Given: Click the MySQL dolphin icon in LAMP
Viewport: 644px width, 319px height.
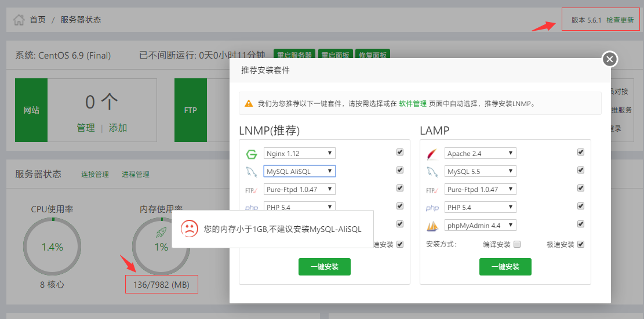Looking at the screenshot, I should pos(432,172).
